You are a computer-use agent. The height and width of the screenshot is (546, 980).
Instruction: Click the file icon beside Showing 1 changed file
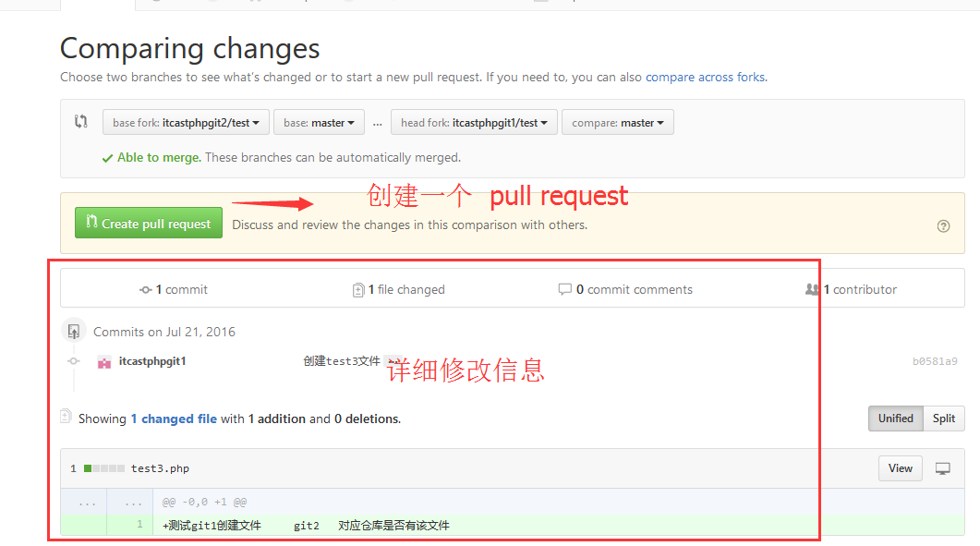pyautogui.click(x=66, y=416)
